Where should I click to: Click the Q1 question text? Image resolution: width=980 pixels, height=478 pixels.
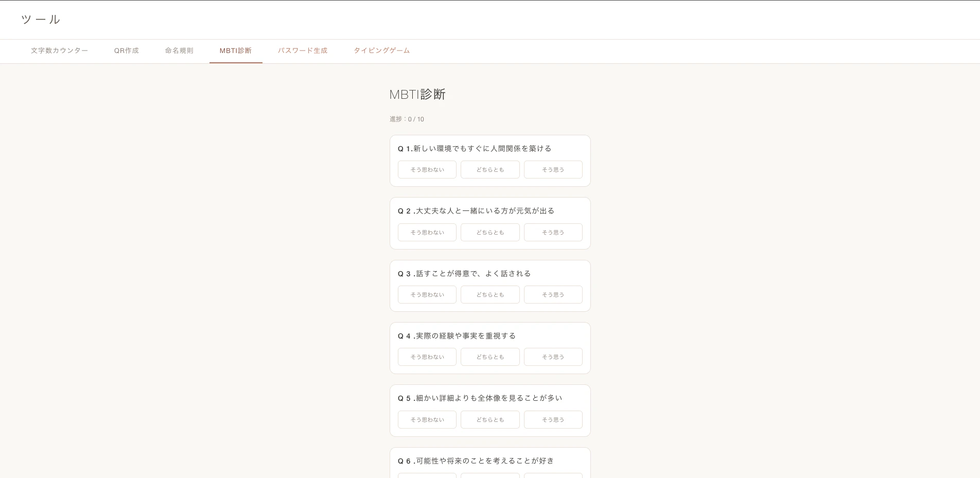click(x=475, y=149)
